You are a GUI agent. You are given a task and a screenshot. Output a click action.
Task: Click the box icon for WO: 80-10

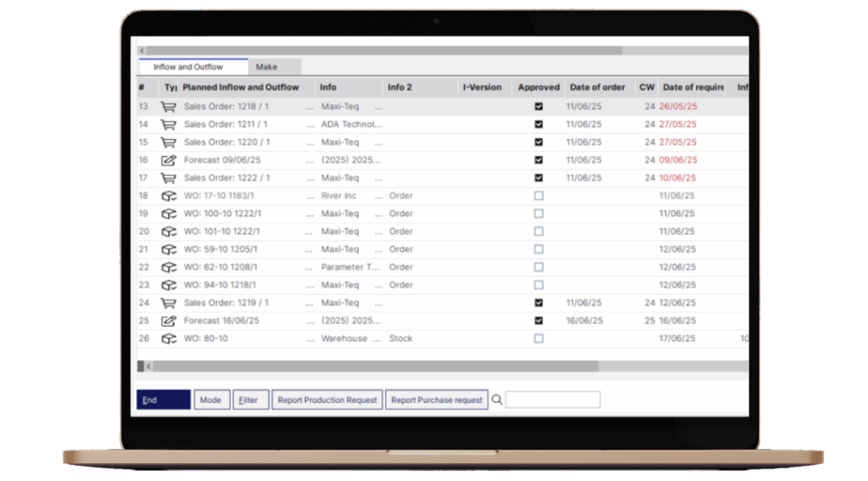(x=169, y=338)
